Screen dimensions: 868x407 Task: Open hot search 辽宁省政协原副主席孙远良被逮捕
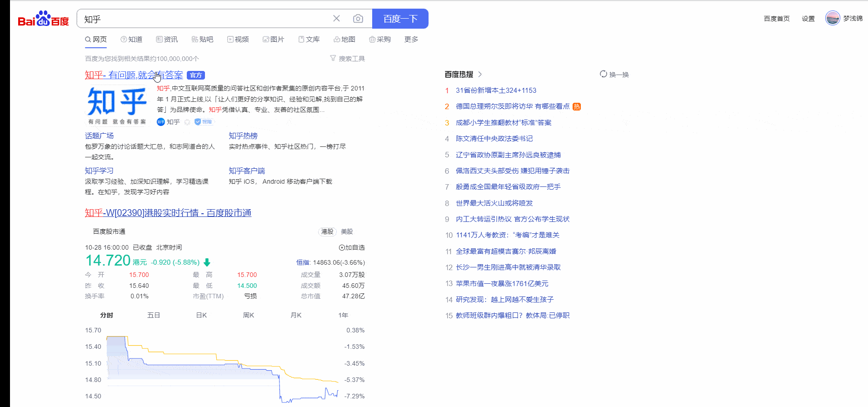click(508, 155)
